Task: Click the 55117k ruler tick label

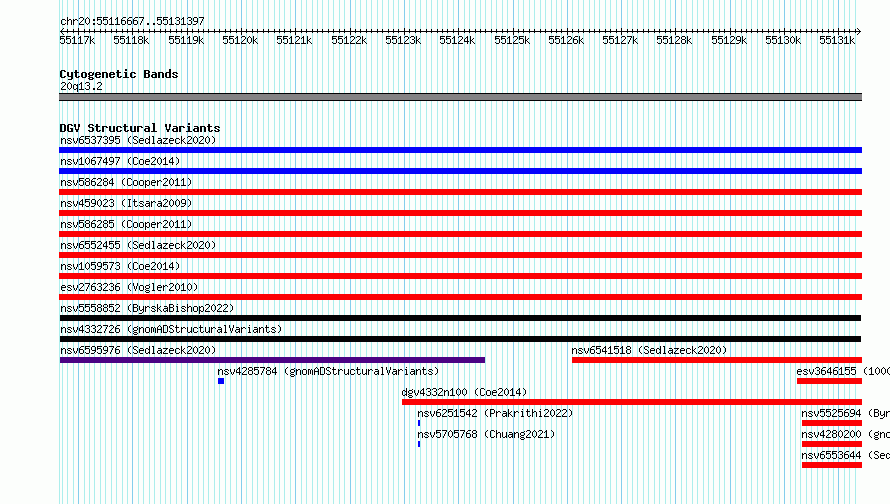Action: tap(77, 40)
